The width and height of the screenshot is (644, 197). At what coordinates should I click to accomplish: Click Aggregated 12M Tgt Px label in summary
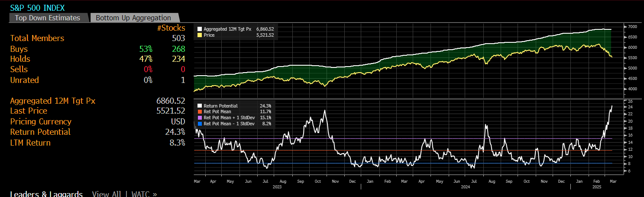pos(53,101)
